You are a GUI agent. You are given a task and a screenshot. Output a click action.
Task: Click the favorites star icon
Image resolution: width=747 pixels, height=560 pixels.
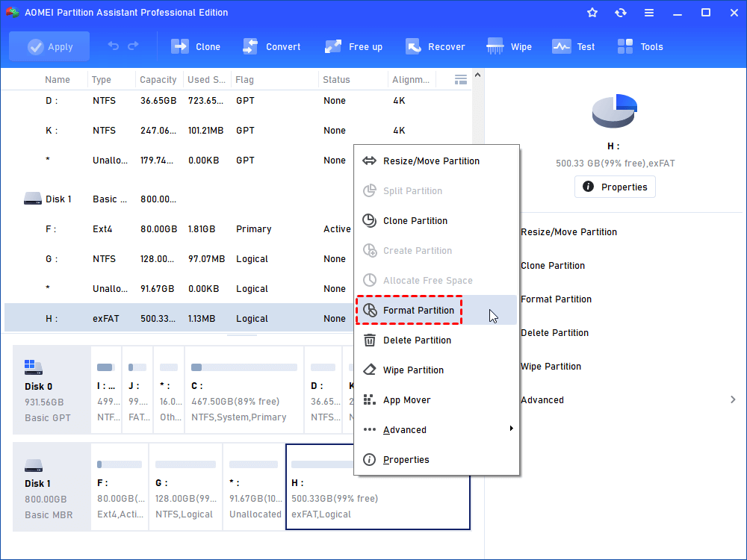coord(592,13)
